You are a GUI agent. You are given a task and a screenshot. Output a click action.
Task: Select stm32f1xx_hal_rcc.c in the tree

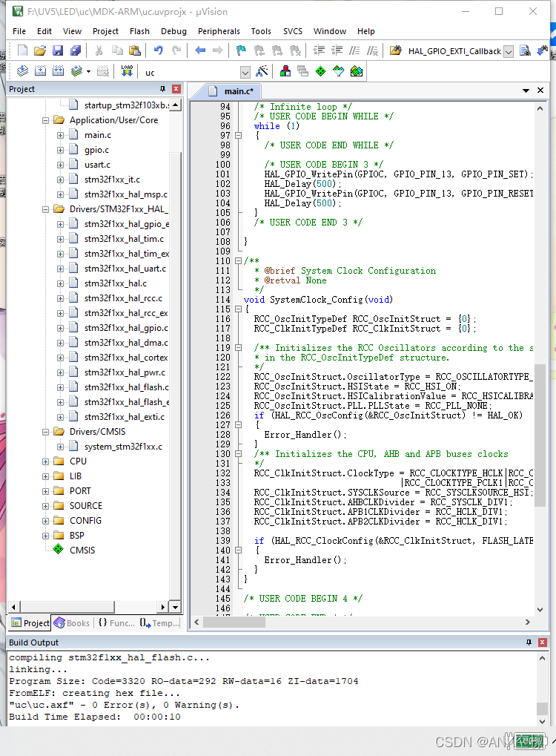coord(123,298)
